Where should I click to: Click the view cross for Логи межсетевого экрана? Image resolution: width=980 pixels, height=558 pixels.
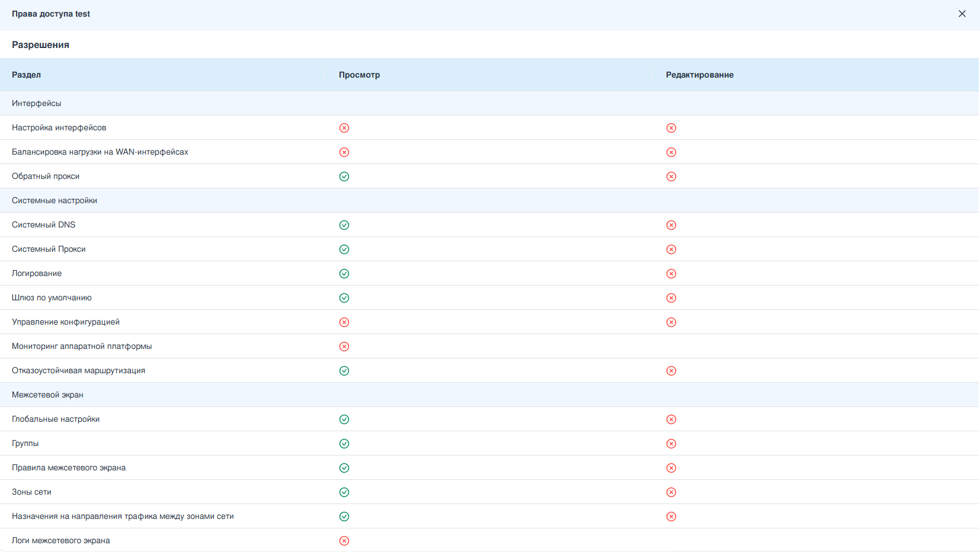344,541
